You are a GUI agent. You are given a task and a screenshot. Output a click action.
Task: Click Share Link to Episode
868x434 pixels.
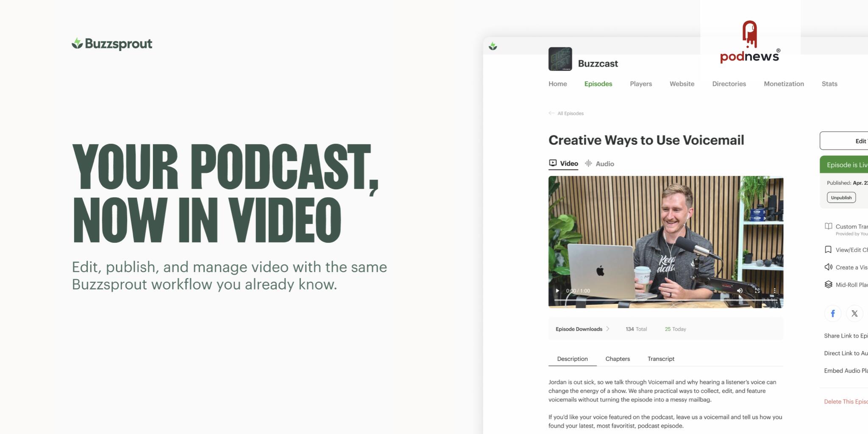pos(846,336)
